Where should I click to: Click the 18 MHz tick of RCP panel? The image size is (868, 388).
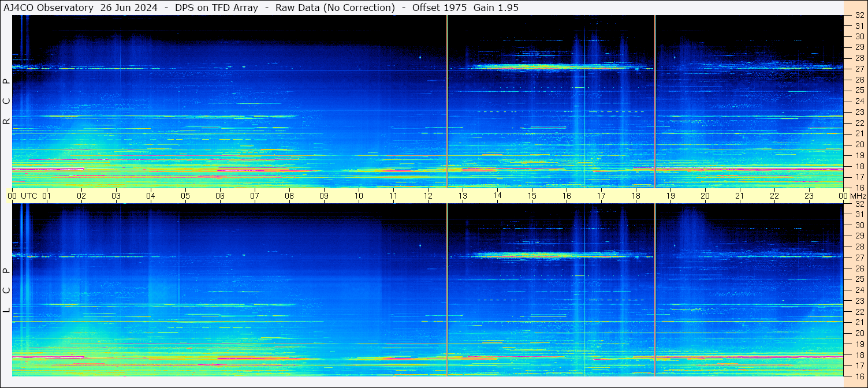click(859, 166)
